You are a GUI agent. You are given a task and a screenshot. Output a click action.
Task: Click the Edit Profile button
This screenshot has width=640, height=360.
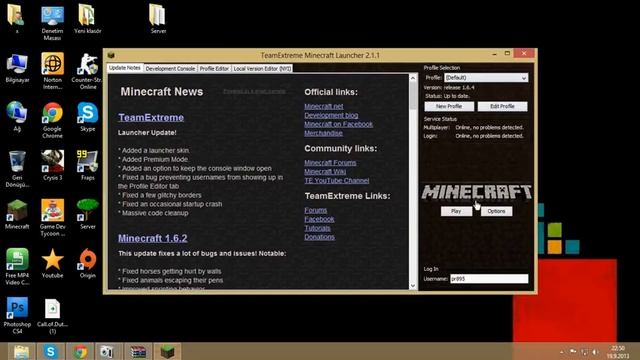pyautogui.click(x=502, y=106)
